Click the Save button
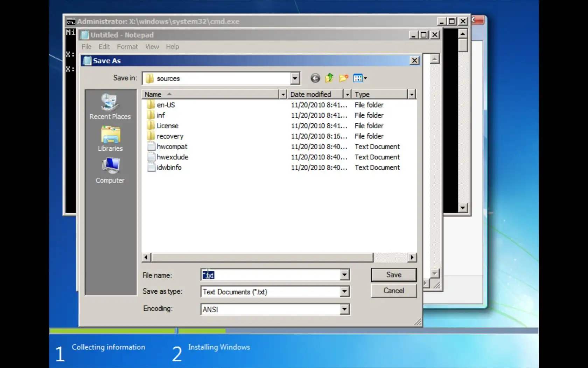 pyautogui.click(x=394, y=275)
